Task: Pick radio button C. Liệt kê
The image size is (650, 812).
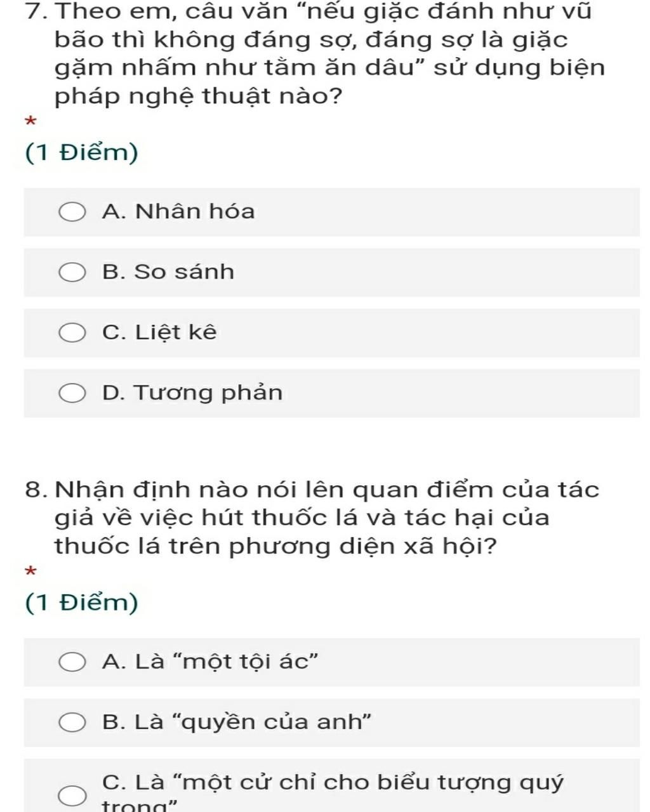Action: [x=72, y=333]
